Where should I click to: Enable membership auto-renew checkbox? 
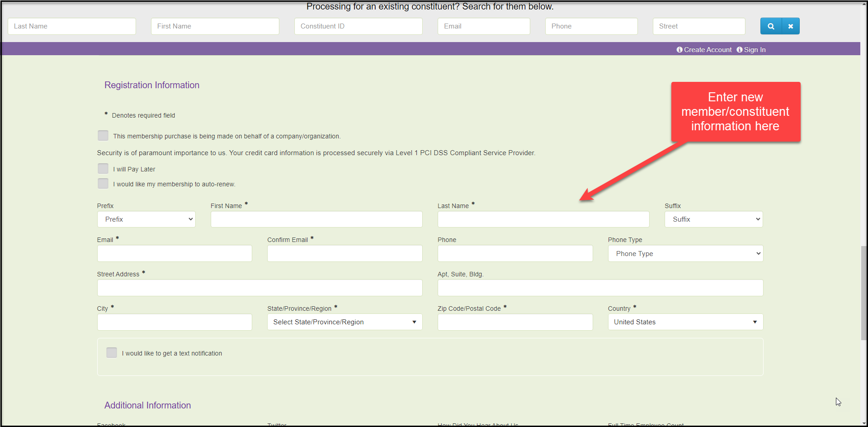click(103, 184)
